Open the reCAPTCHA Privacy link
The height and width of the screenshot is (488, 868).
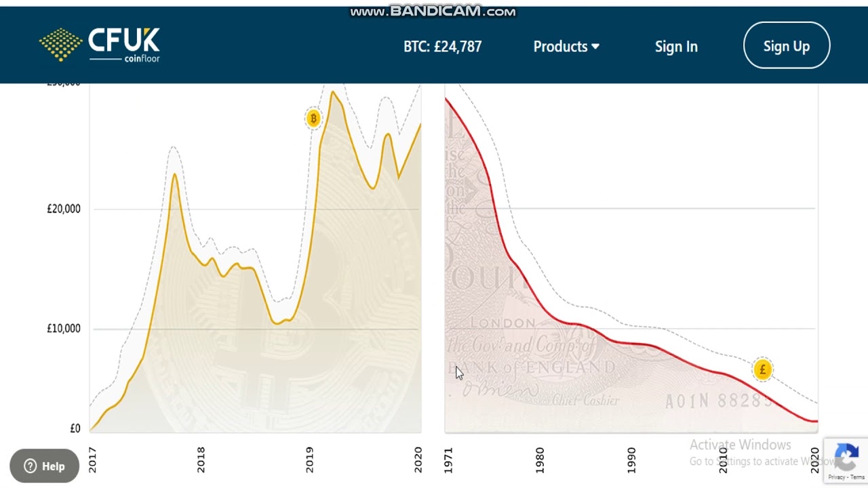pos(836,477)
